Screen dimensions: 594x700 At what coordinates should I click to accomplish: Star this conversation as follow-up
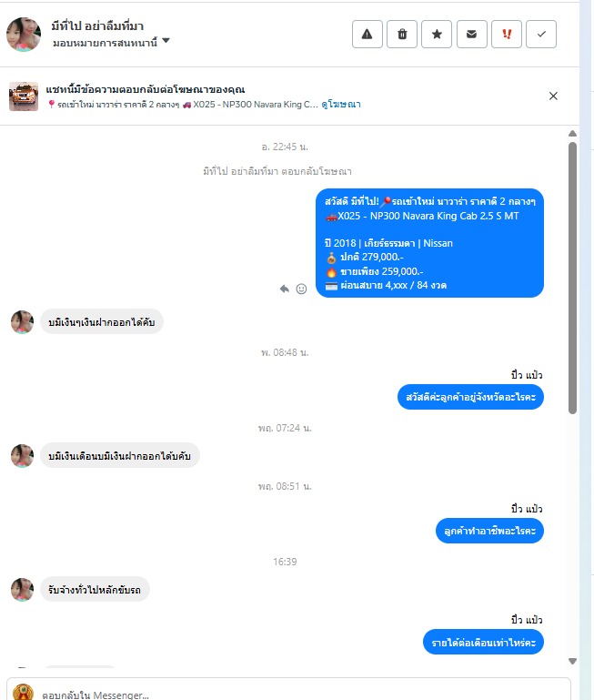(x=437, y=34)
